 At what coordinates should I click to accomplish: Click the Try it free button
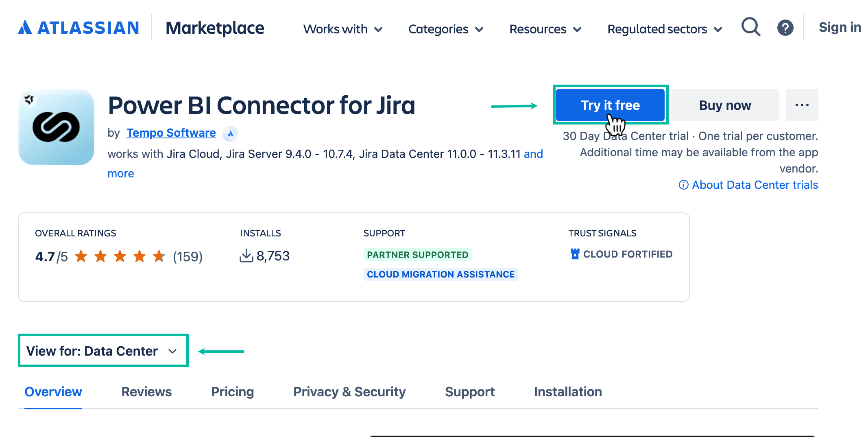pyautogui.click(x=610, y=105)
